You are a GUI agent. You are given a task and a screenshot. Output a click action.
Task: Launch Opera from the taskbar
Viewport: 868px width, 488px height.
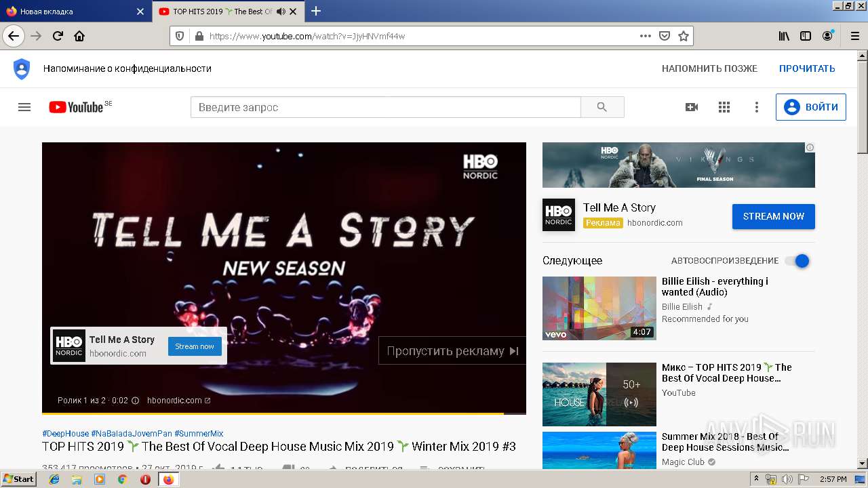point(145,479)
